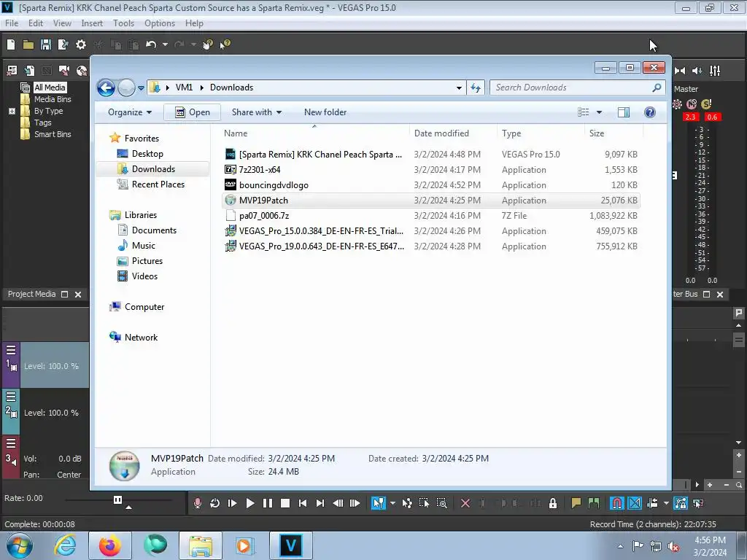Toggle Enable Snapping magnet icon
The image size is (747, 560).
coord(617,503)
